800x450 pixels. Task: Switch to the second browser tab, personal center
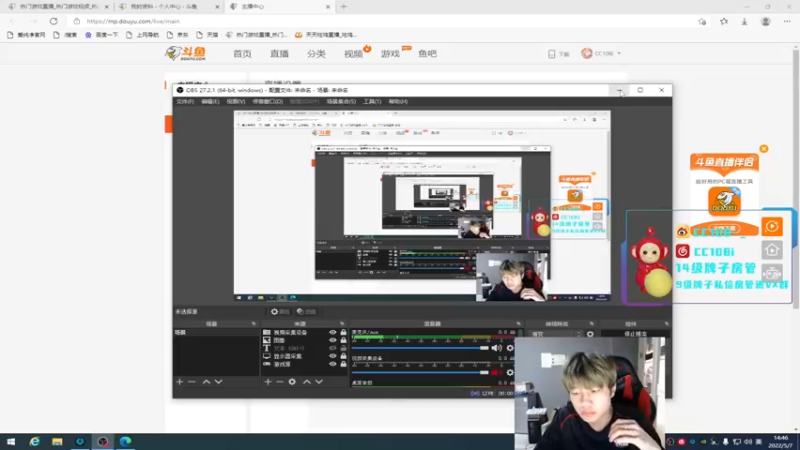tap(167, 7)
